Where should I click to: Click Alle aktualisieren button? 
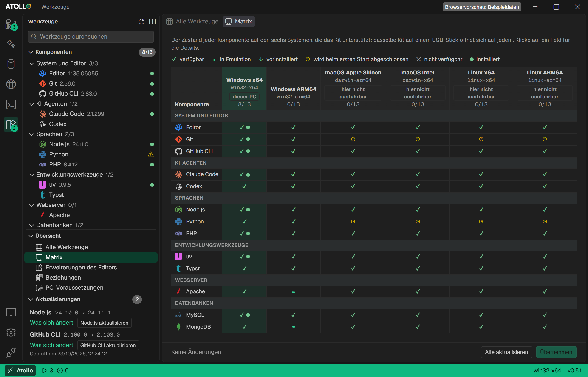506,352
